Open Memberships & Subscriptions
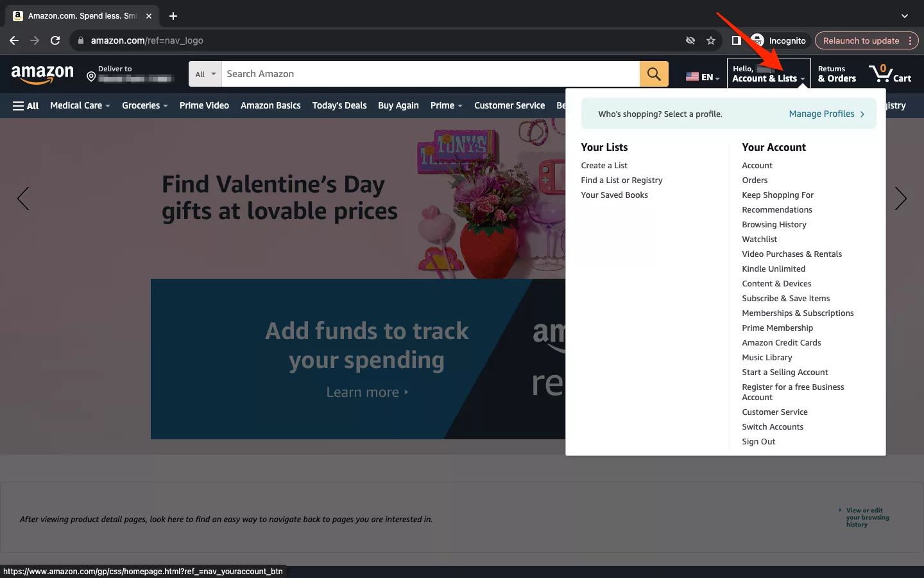This screenshot has width=924, height=578. (798, 313)
